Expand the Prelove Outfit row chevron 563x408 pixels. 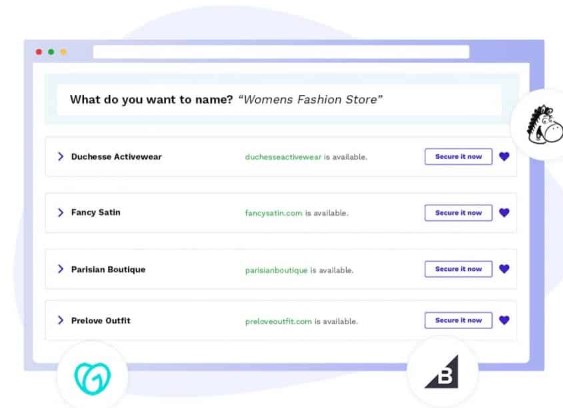(61, 320)
